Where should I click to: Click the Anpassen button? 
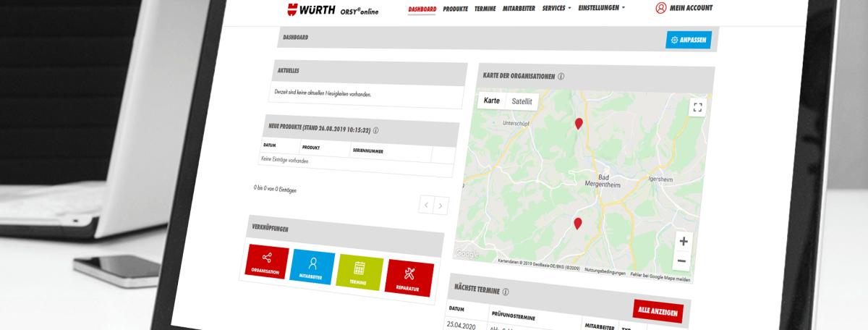pyautogui.click(x=688, y=40)
